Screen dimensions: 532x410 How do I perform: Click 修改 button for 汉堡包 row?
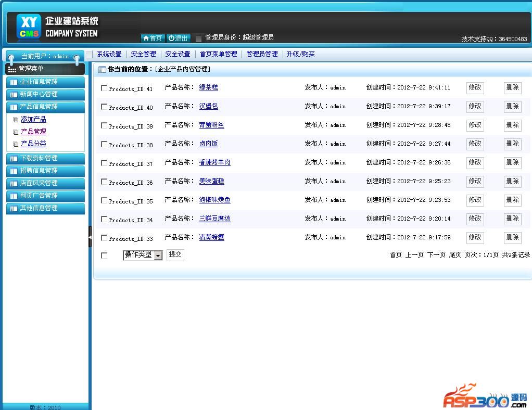click(475, 106)
